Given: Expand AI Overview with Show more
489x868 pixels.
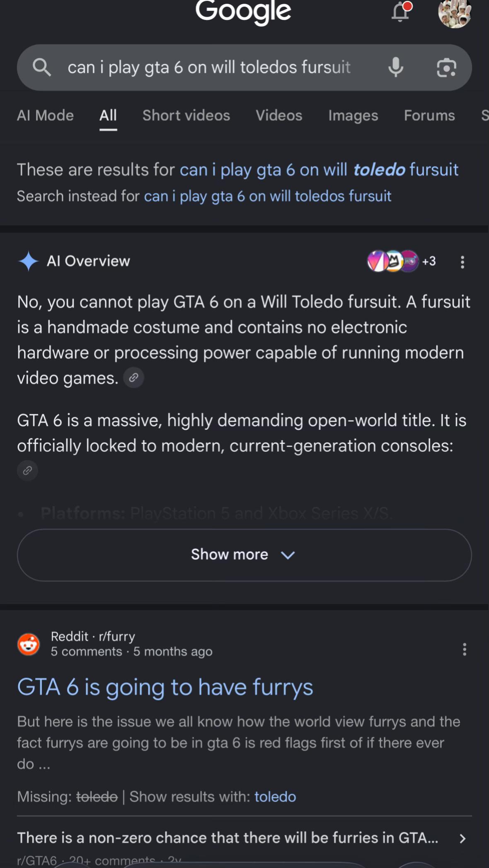Looking at the screenshot, I should (244, 555).
